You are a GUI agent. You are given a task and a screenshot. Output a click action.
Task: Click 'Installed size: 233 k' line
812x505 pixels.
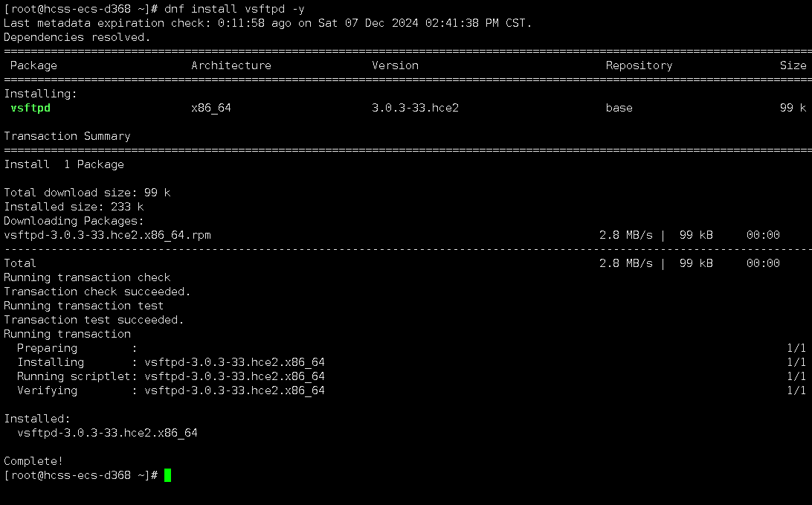click(x=74, y=207)
